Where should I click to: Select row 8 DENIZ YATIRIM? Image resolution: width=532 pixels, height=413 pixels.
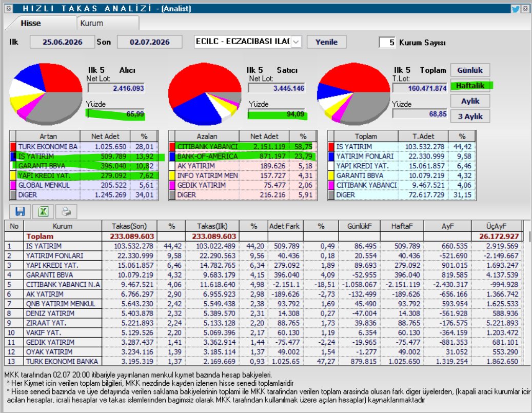pyautogui.click(x=263, y=313)
